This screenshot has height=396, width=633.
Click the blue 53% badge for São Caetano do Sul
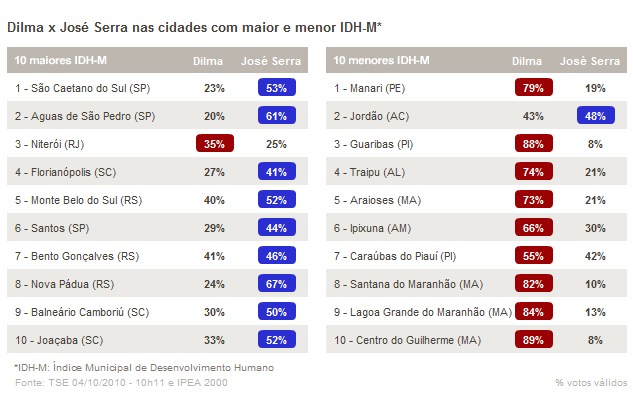(x=277, y=88)
